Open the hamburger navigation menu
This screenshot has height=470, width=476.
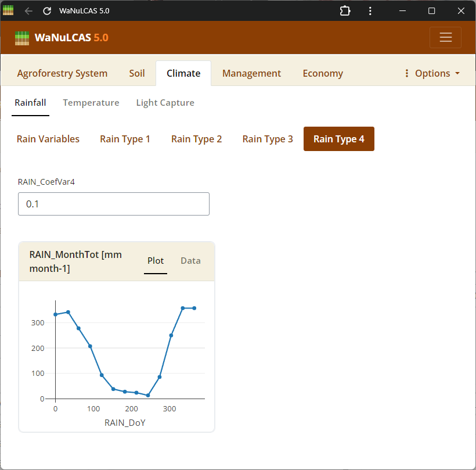[x=445, y=37]
